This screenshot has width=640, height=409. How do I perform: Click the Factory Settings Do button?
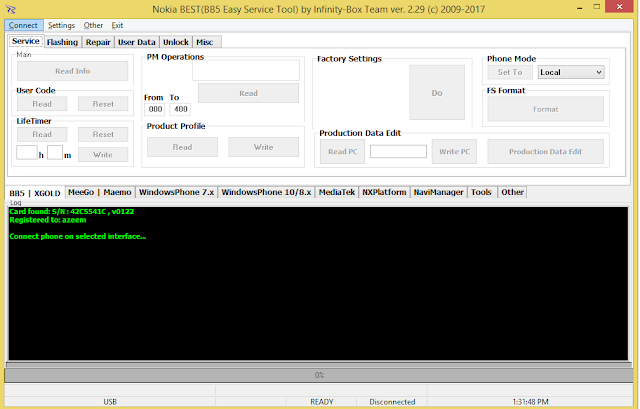[437, 93]
